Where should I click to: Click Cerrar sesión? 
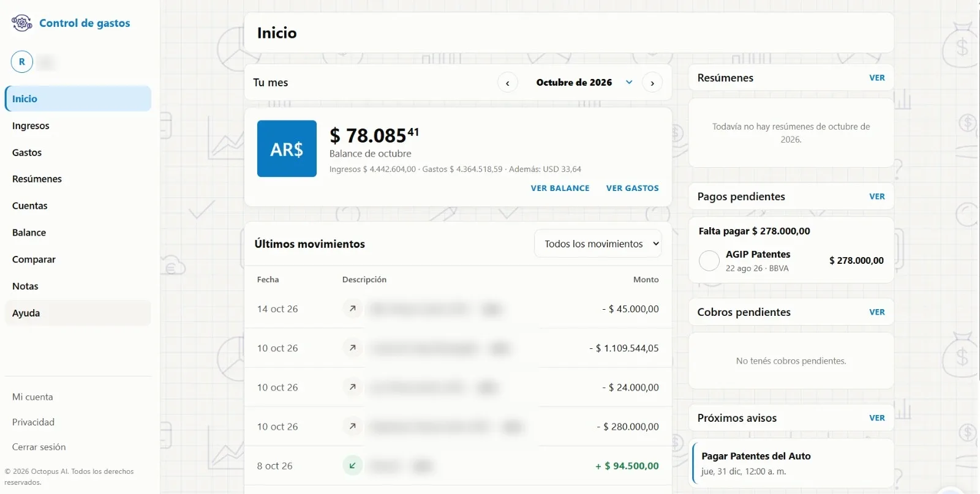pyautogui.click(x=39, y=447)
